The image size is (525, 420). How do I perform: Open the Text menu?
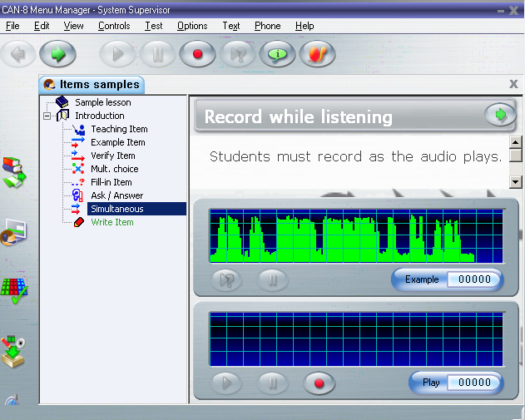tap(231, 26)
